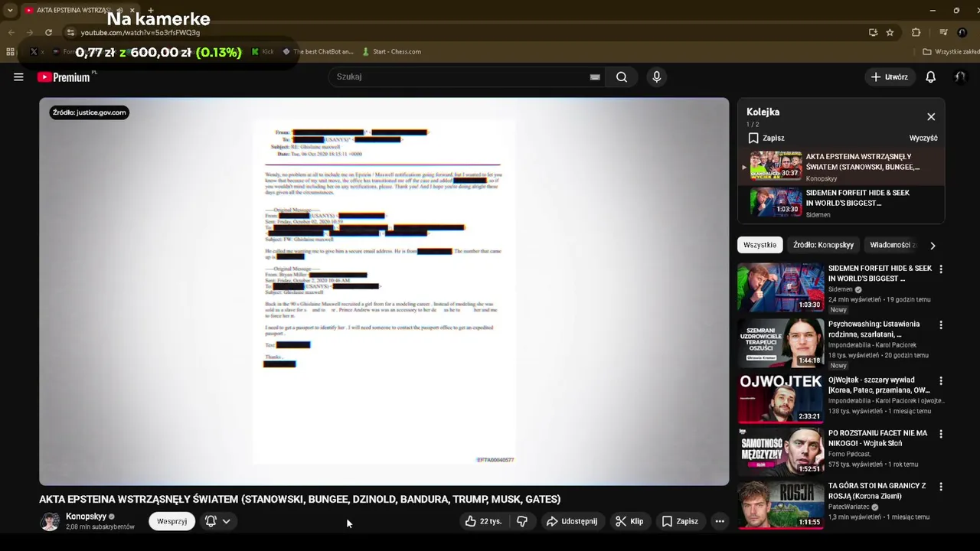Image resolution: width=980 pixels, height=551 pixels.
Task: Open the Psychowashing video thumbnail
Action: 780,343
